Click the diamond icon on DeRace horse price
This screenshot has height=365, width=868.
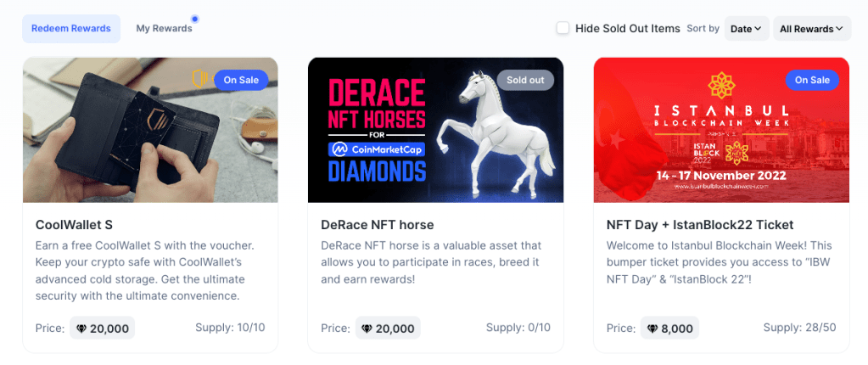(367, 328)
